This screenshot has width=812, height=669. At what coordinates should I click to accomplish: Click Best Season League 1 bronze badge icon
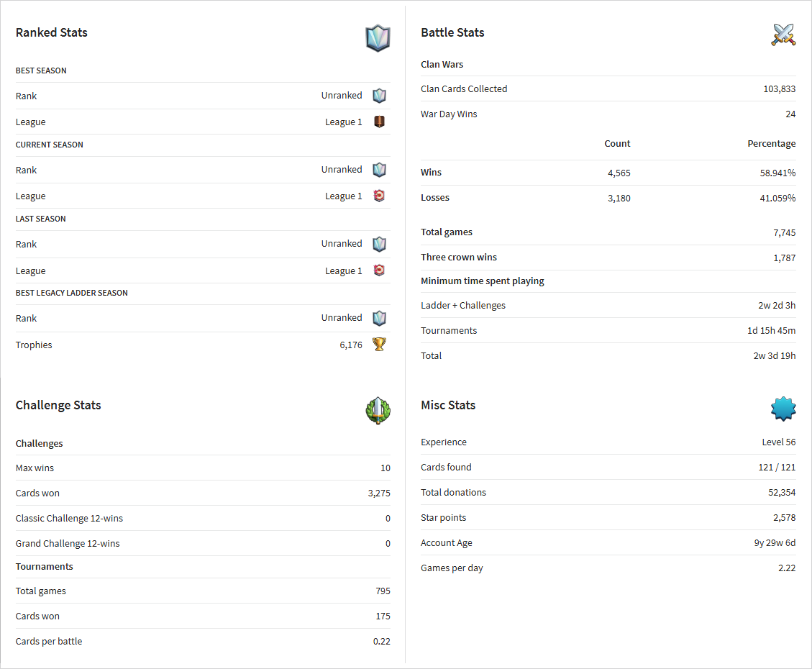[379, 122]
